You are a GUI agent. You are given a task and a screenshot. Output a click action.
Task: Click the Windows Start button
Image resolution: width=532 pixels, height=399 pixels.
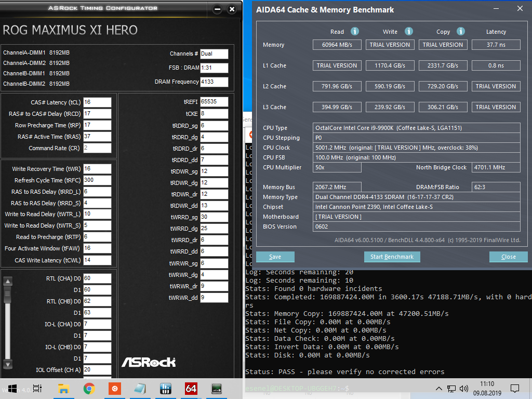pos(11,389)
